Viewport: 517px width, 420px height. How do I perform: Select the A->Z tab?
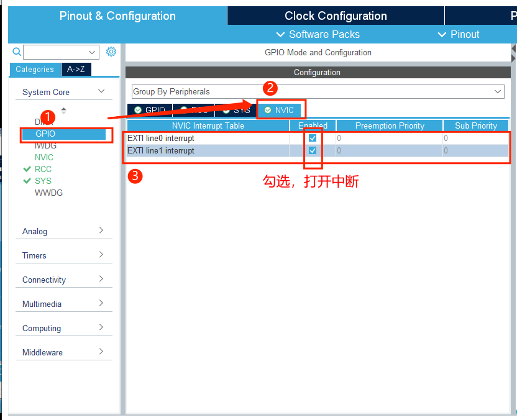pos(76,69)
